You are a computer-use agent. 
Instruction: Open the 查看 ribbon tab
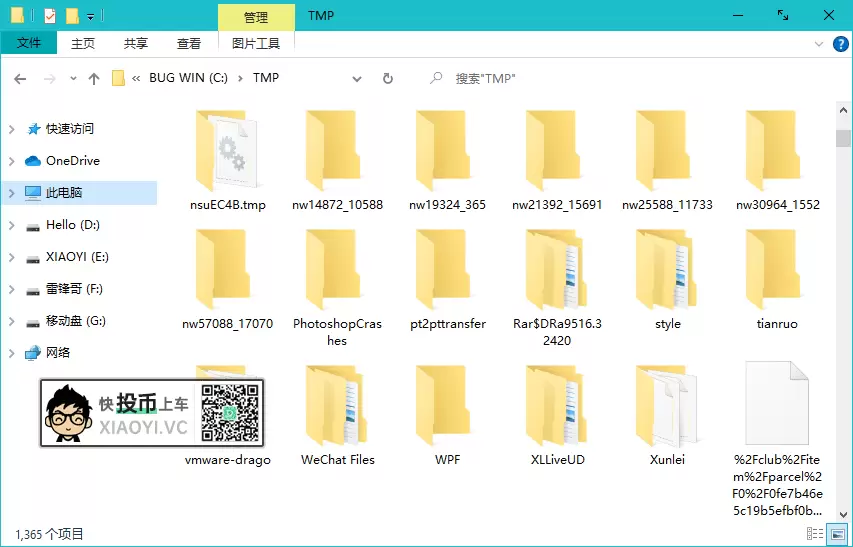click(x=189, y=43)
